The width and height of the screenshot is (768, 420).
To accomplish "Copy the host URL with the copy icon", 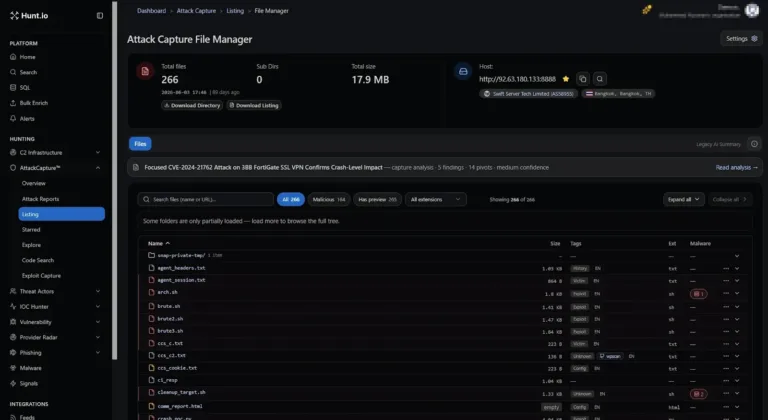I will tap(583, 79).
